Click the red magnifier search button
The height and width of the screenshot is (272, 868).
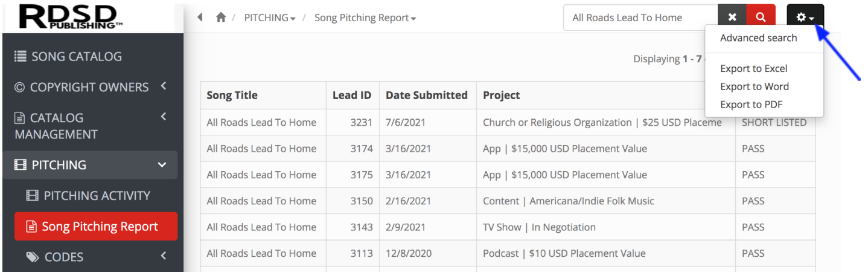(761, 18)
